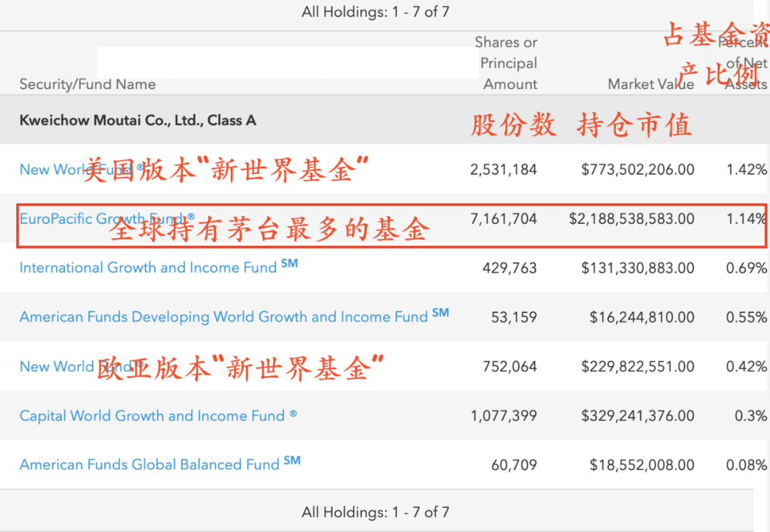Screen dimensions: 770x532
Task: Open International Growth and Income Fund link
Action: click(158, 267)
